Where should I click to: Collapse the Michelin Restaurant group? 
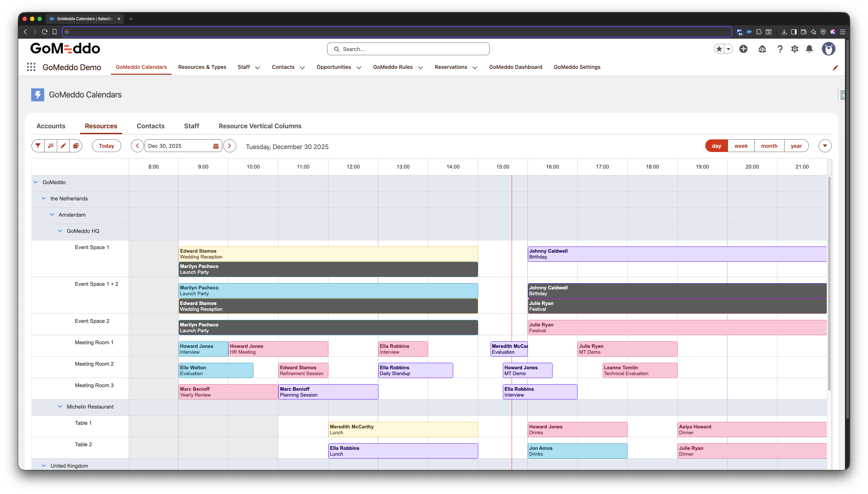tap(60, 407)
